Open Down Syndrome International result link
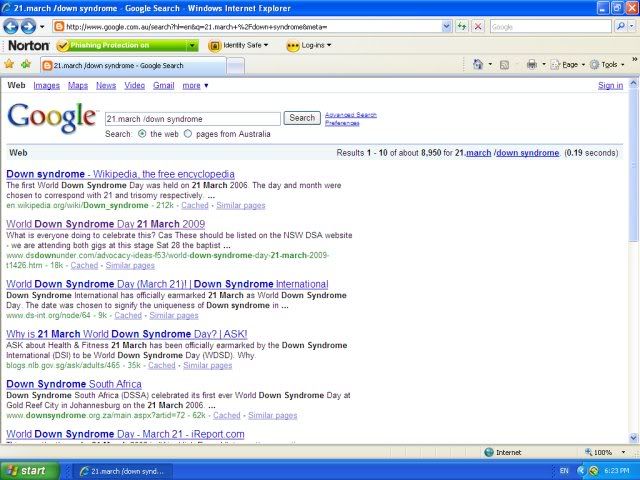Screen dimensions: 640x480 point(167,284)
